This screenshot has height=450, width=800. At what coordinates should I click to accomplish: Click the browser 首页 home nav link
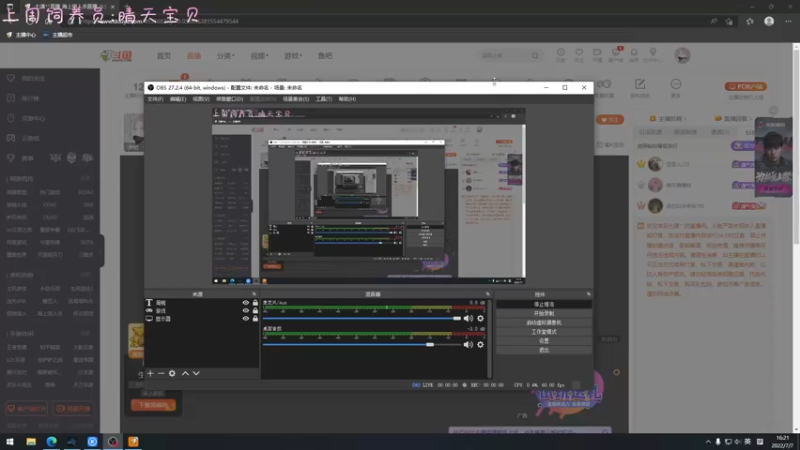point(164,56)
